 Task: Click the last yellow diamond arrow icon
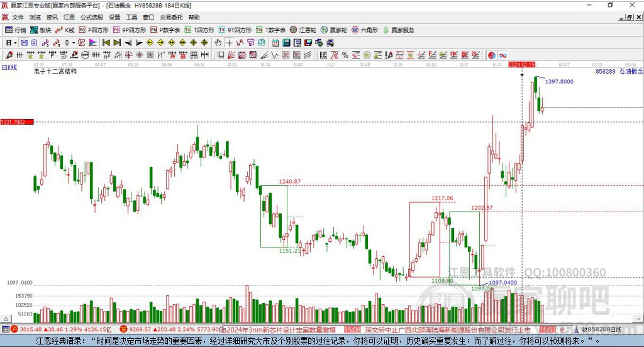pyautogui.click(x=204, y=43)
